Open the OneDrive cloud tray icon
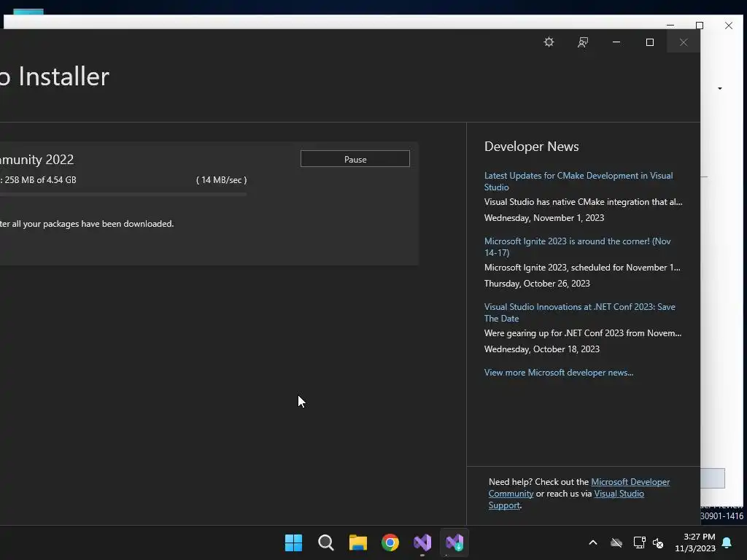This screenshot has height=560, width=747. click(616, 542)
